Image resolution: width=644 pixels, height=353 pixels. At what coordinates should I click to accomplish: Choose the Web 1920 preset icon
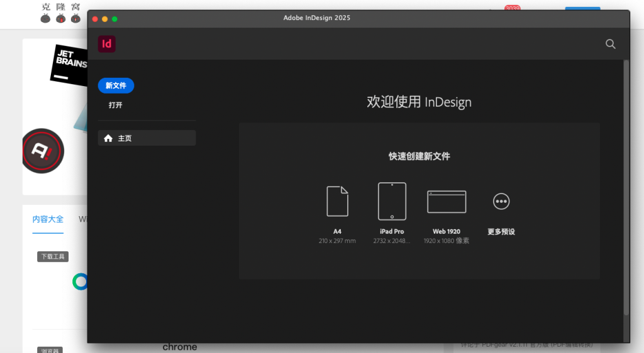pos(447,202)
